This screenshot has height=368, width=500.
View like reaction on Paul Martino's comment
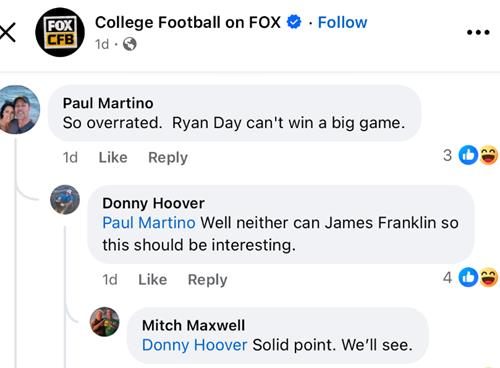(468, 155)
